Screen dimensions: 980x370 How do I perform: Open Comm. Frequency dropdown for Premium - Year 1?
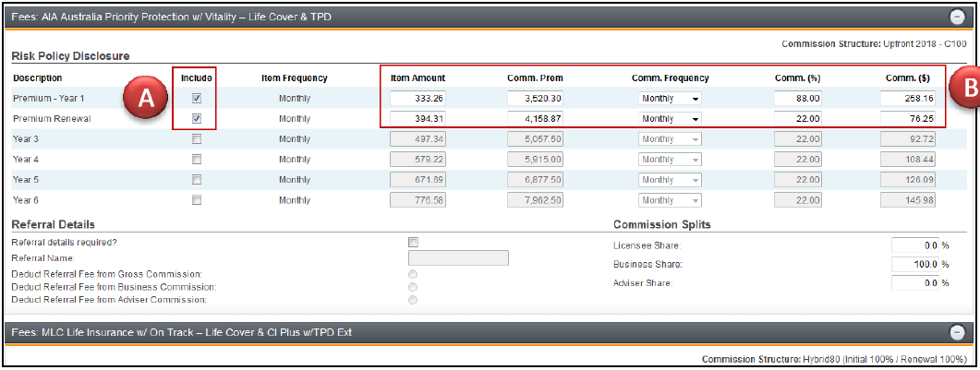(670, 99)
